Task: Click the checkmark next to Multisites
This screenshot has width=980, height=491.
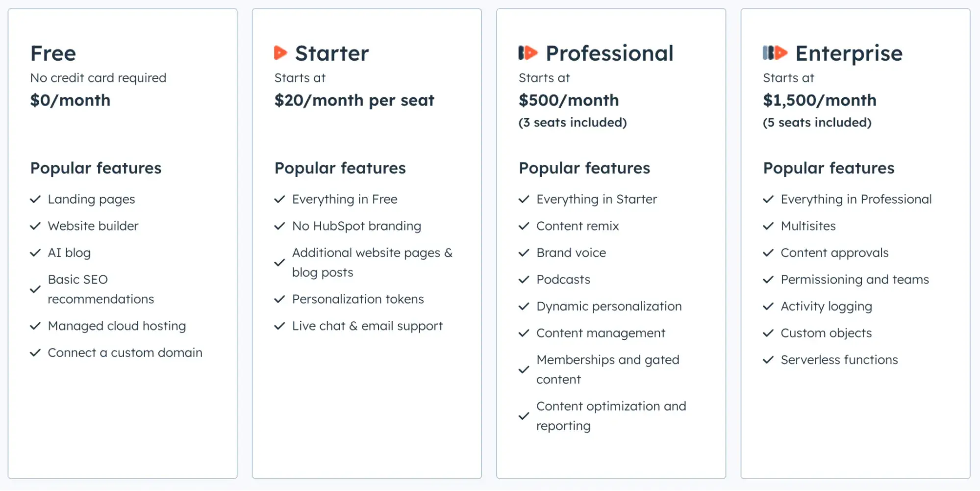Action: pos(768,226)
